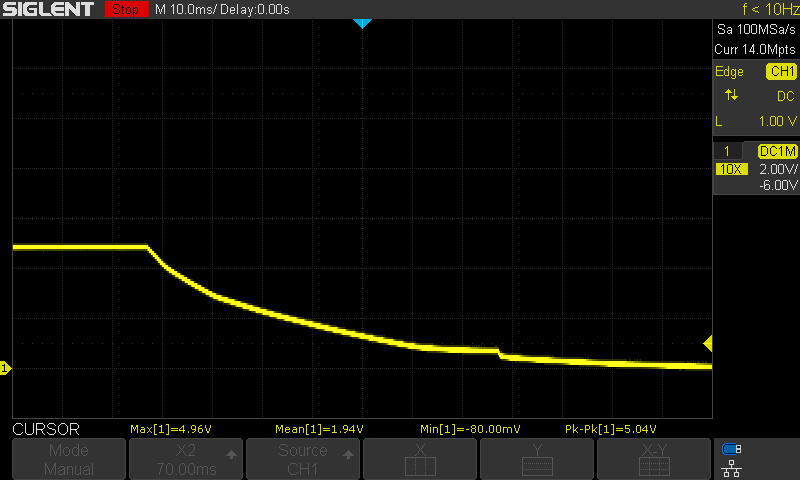
Task: Click the 2.00V/ vertical scale value
Action: click(x=778, y=169)
